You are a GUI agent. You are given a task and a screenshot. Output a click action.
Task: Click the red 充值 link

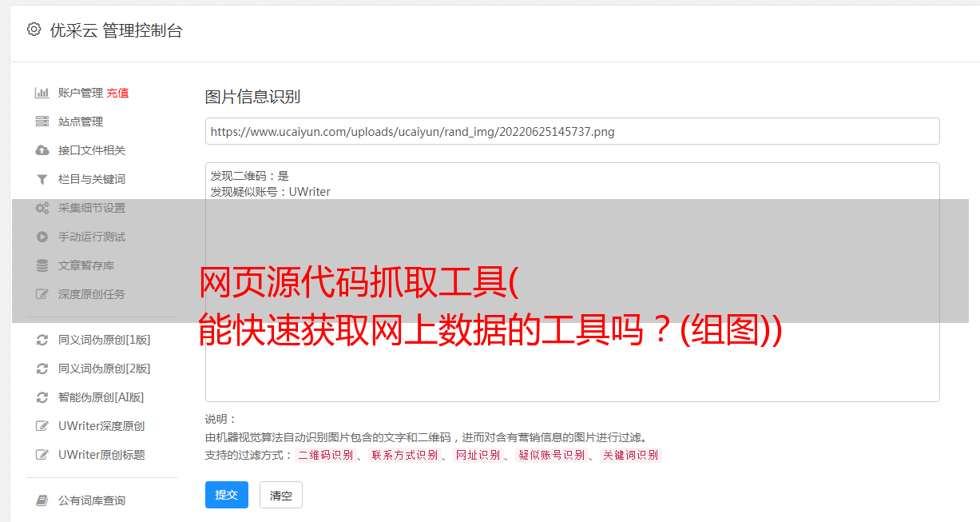pyautogui.click(x=117, y=93)
